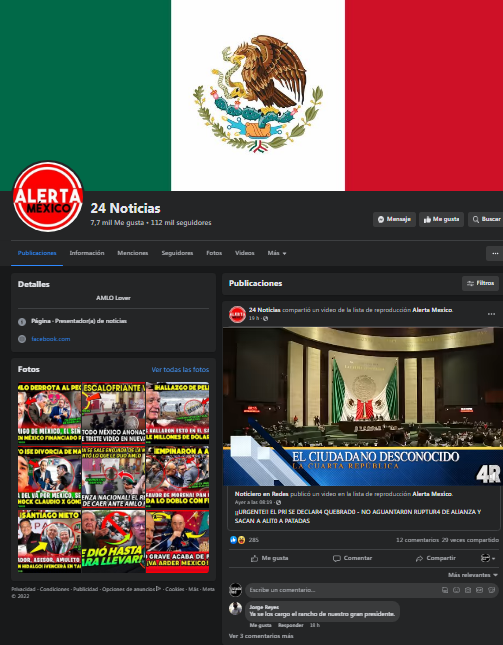Switch to the Información tab
Image resolution: width=503 pixels, height=645 pixels.
(x=87, y=253)
